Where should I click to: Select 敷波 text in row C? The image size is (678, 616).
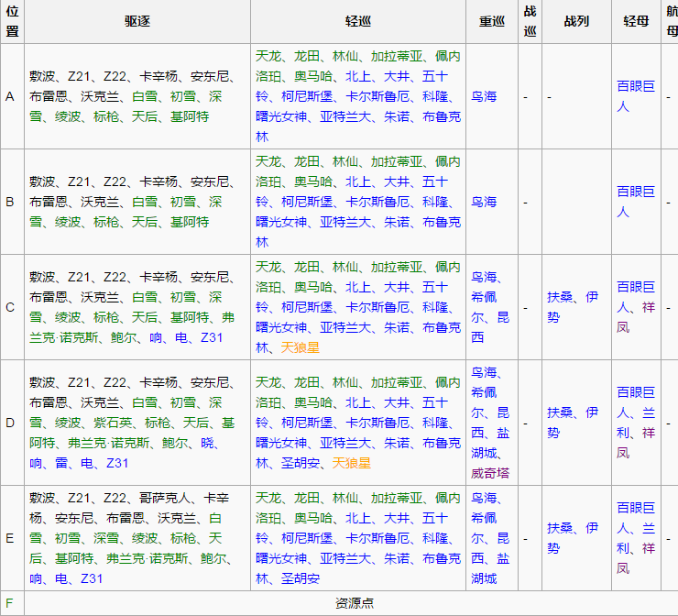click(x=42, y=277)
